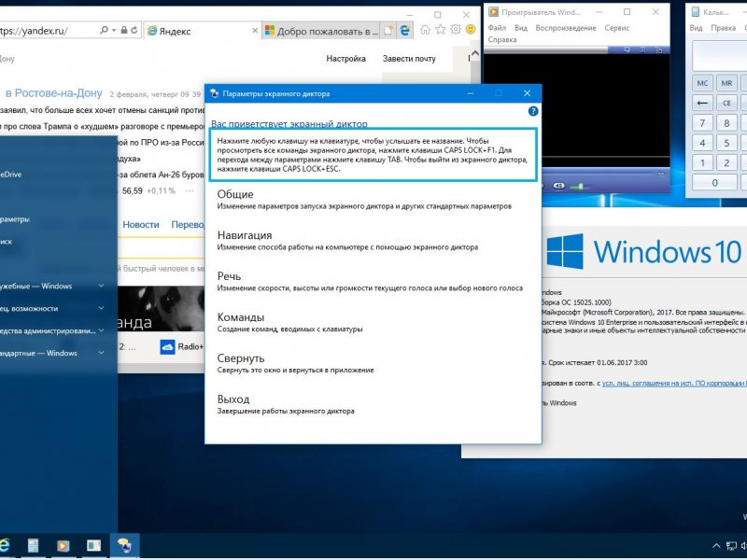
Task: Close the Яндекс tab
Action: click(x=255, y=31)
